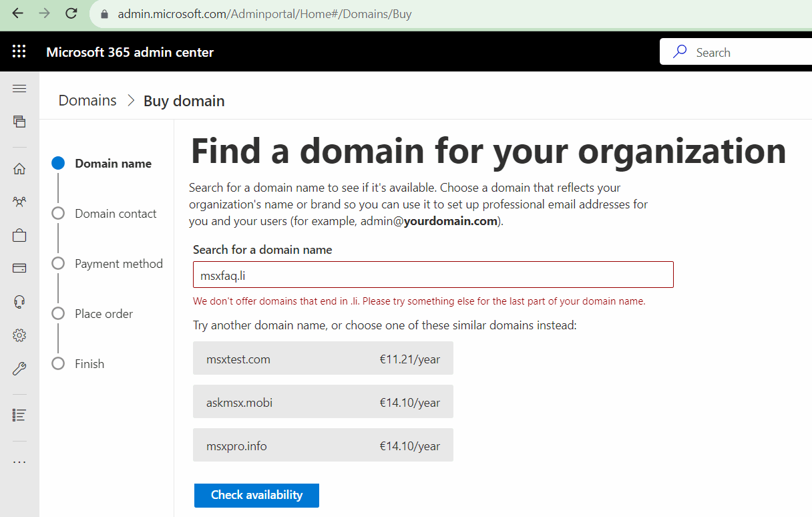The width and height of the screenshot is (812, 517).
Task: Click admin@yourdomain.com example text
Action: click(431, 221)
